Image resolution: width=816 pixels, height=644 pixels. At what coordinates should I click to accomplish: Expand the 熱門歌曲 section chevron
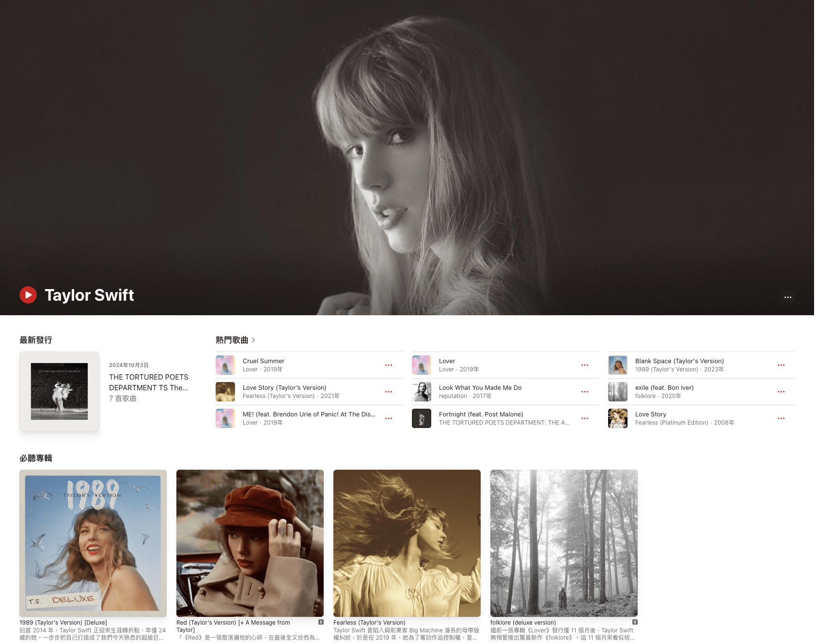[x=253, y=340]
